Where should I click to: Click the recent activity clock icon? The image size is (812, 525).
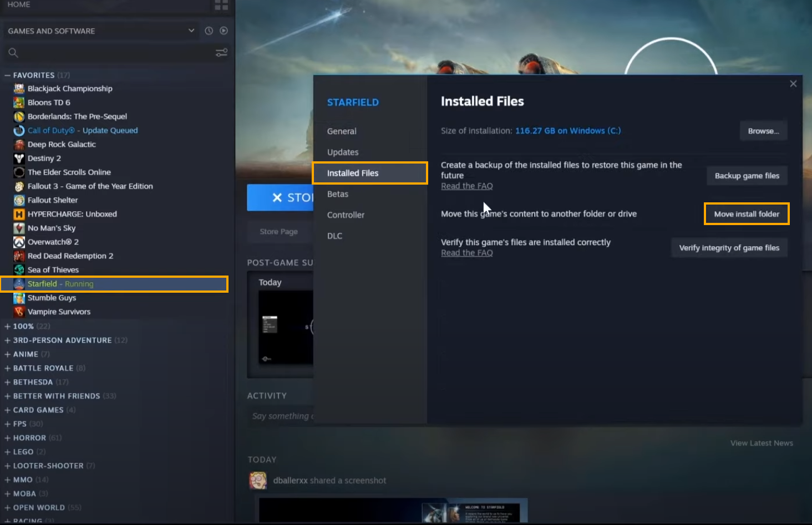click(209, 31)
